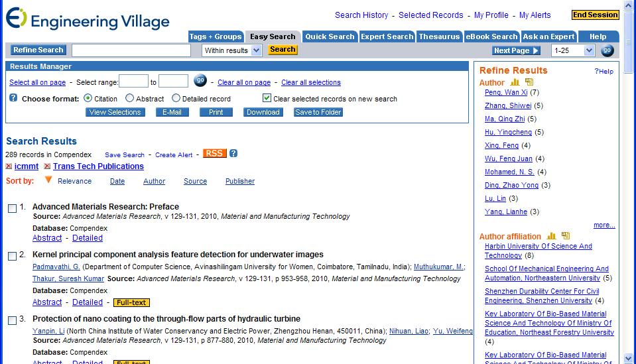The image size is (636, 364).
Task: Click the Create Alert link
Action: click(174, 155)
